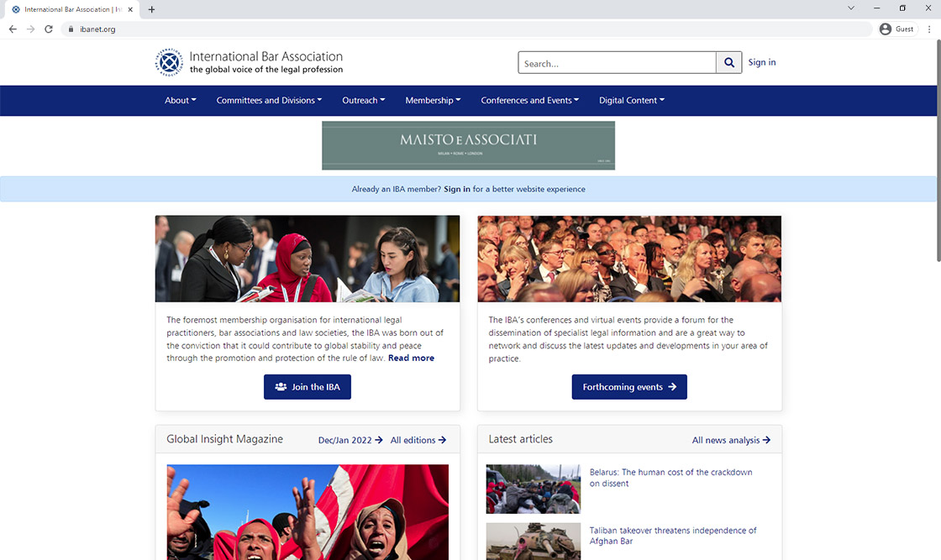
Task: Click the Join the IBA button
Action: click(x=308, y=387)
